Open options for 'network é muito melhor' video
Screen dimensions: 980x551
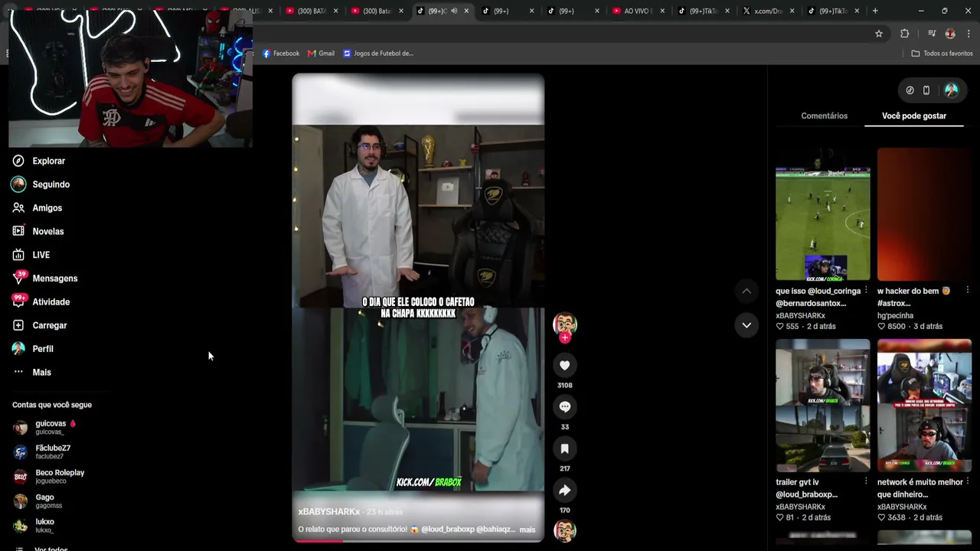(x=968, y=482)
